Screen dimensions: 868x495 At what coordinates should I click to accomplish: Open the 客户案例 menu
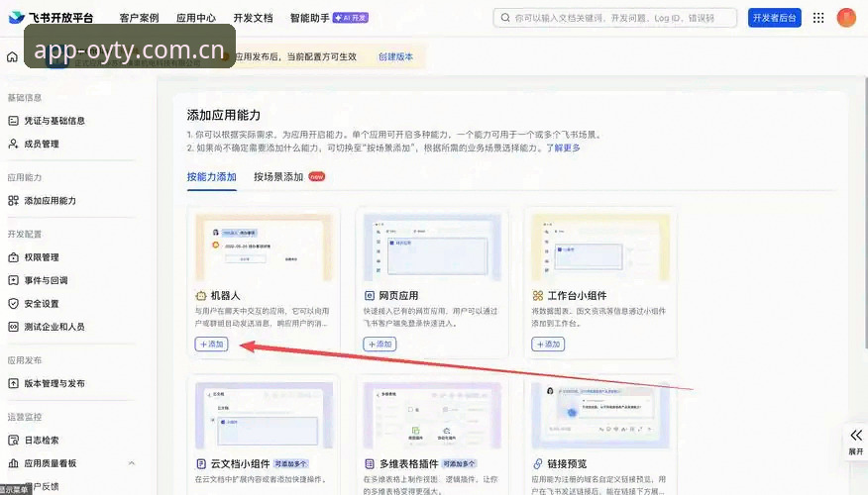tap(139, 18)
